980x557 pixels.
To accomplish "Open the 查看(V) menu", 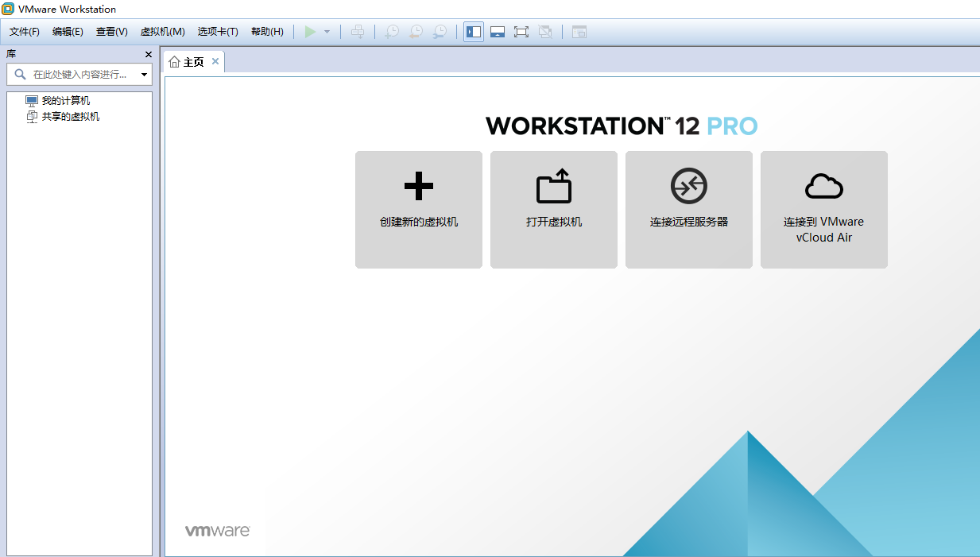I will tap(112, 32).
